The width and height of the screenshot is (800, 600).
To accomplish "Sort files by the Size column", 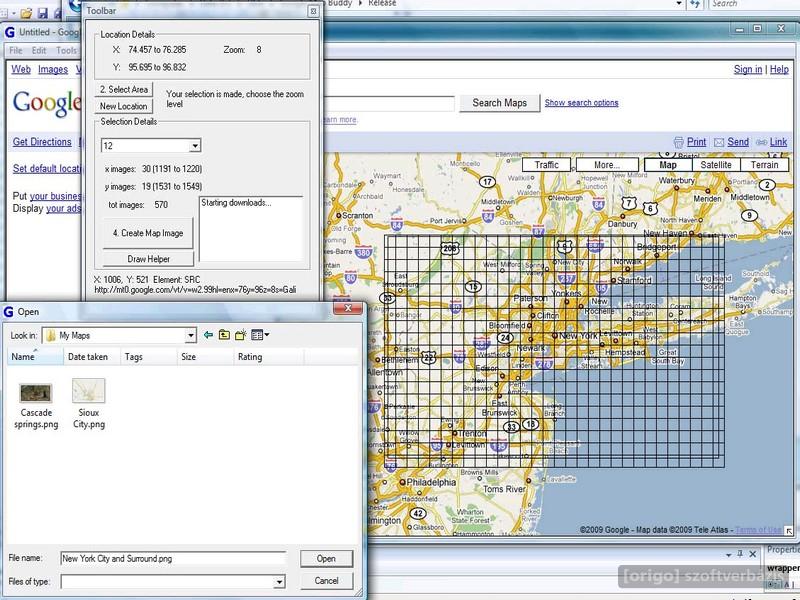I will [x=205, y=357].
